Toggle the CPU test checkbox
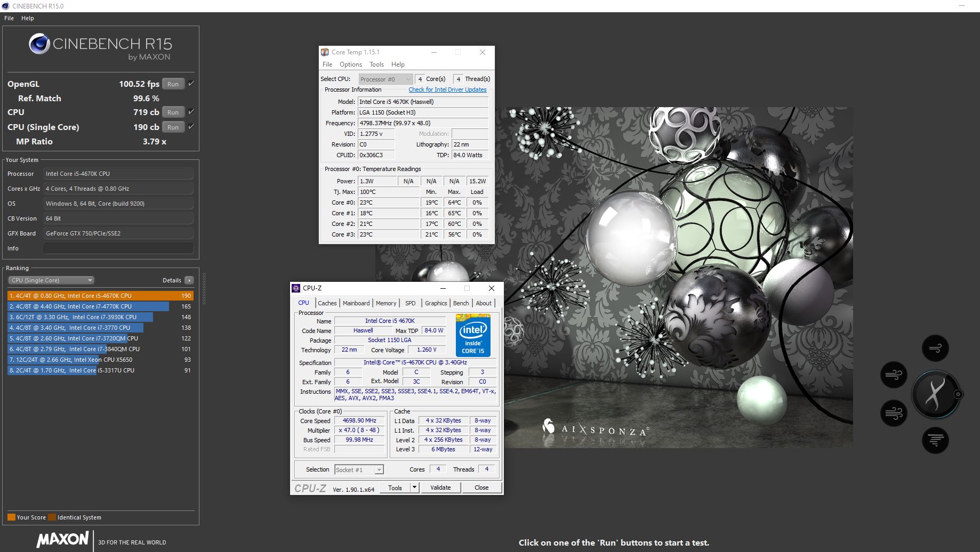 click(x=191, y=112)
